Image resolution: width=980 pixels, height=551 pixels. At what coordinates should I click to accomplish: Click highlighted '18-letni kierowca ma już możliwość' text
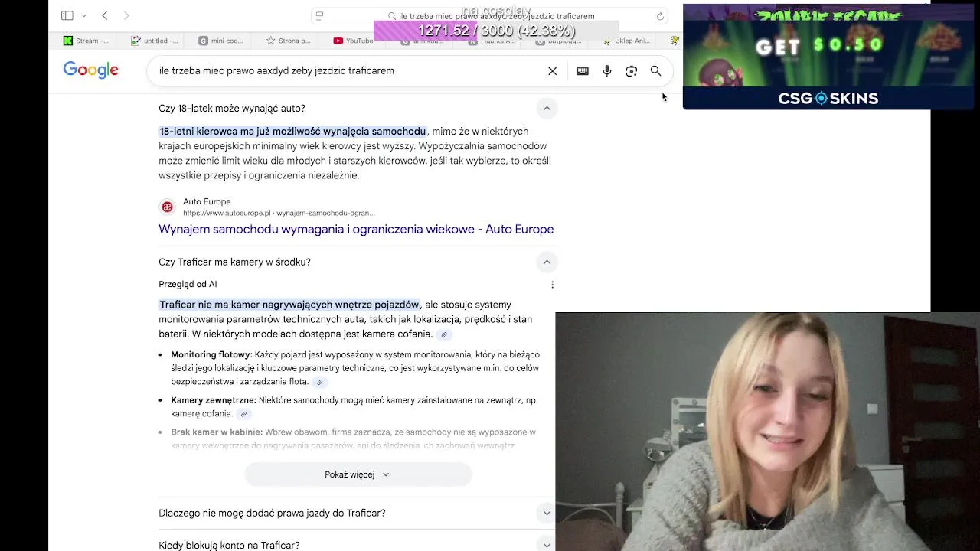coord(292,132)
